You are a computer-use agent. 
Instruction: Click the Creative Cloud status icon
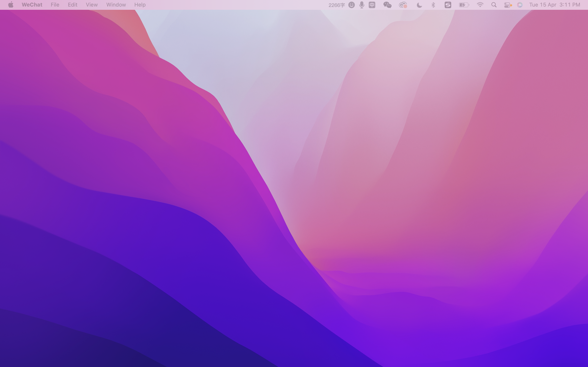[x=403, y=5]
